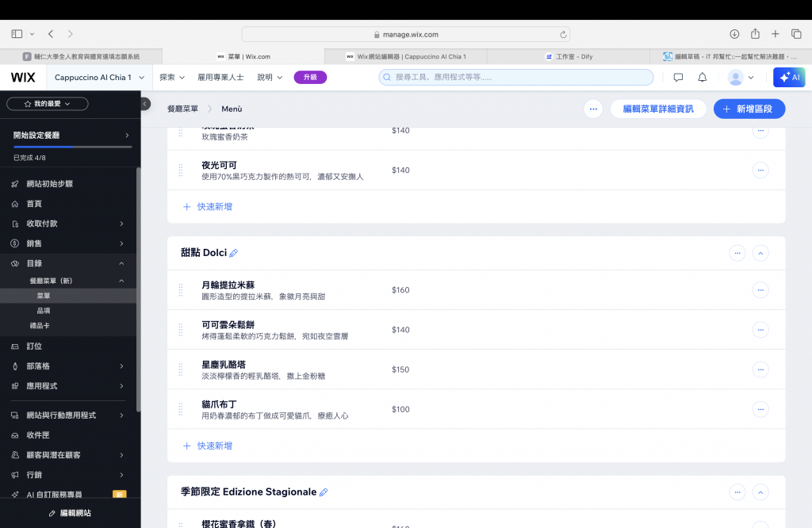The height and width of the screenshot is (528, 812).
Task: Open the 說明 dropdown menu
Action: tap(270, 77)
